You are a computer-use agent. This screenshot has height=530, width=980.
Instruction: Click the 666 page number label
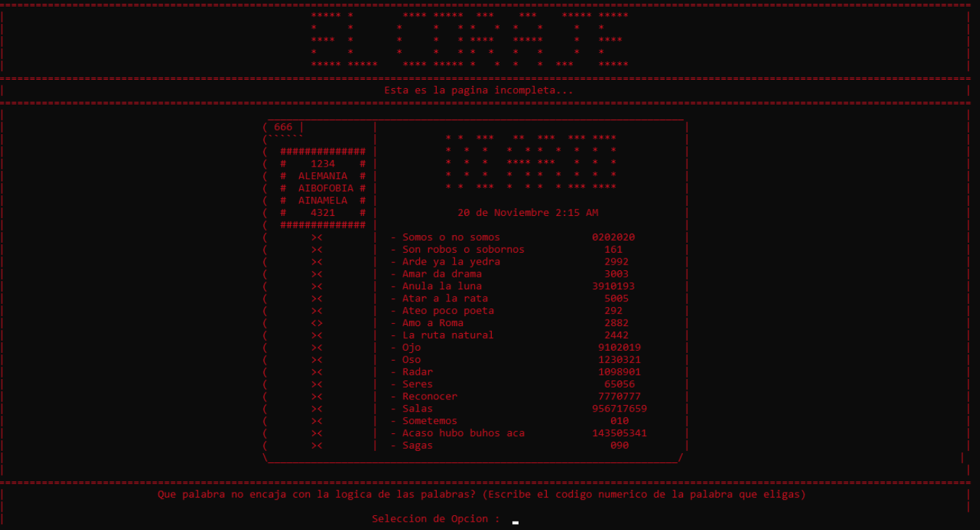283,127
